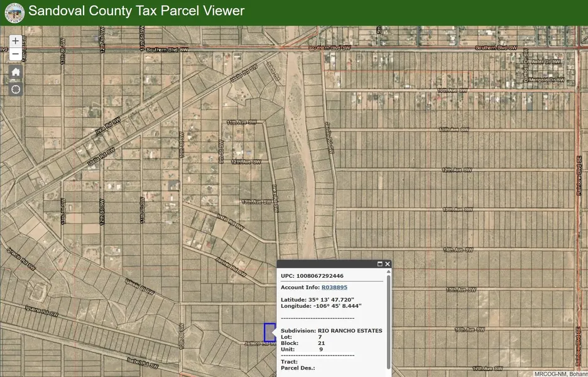Click the 14th Ave SW road label
This screenshot has width=588, height=377.
(x=457, y=250)
